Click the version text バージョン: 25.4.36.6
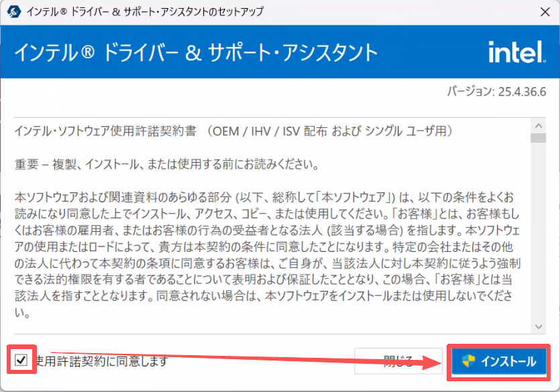The image size is (560, 392). [497, 92]
